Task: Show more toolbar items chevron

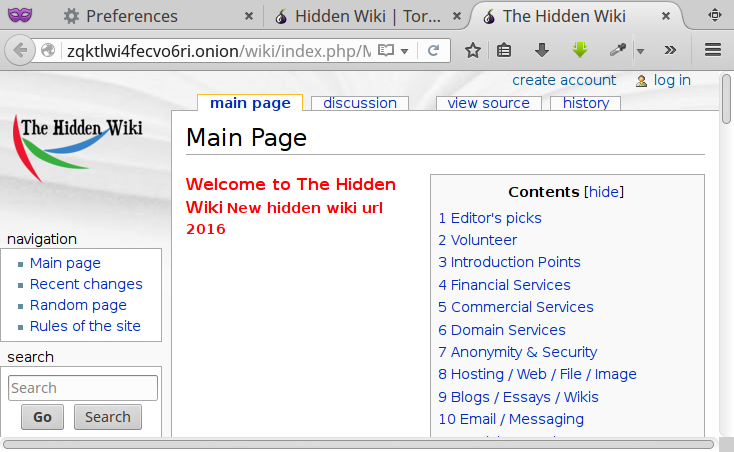Action: click(x=670, y=50)
